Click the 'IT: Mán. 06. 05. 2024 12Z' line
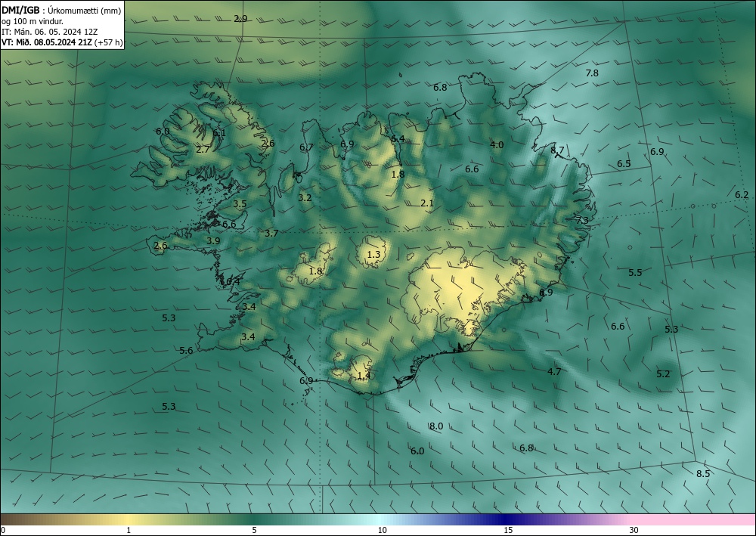This screenshot has width=756, height=536. point(49,32)
